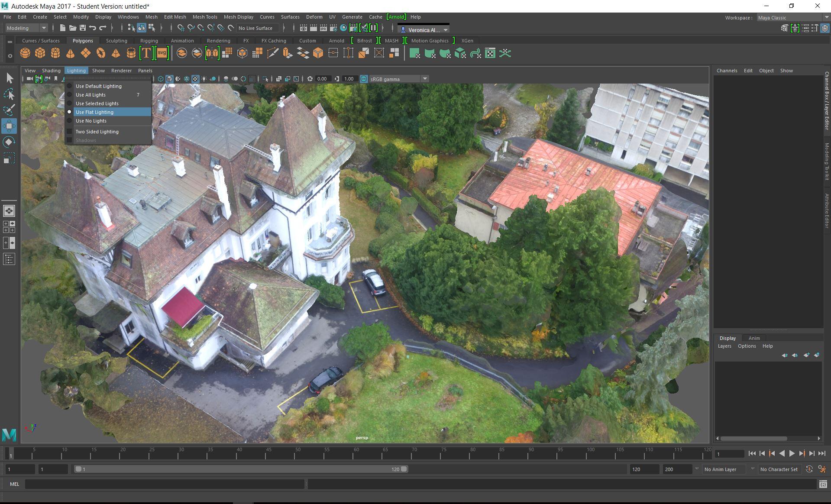Enable textured display in the viewport toolbar
This screenshot has height=504, width=831.
(195, 79)
